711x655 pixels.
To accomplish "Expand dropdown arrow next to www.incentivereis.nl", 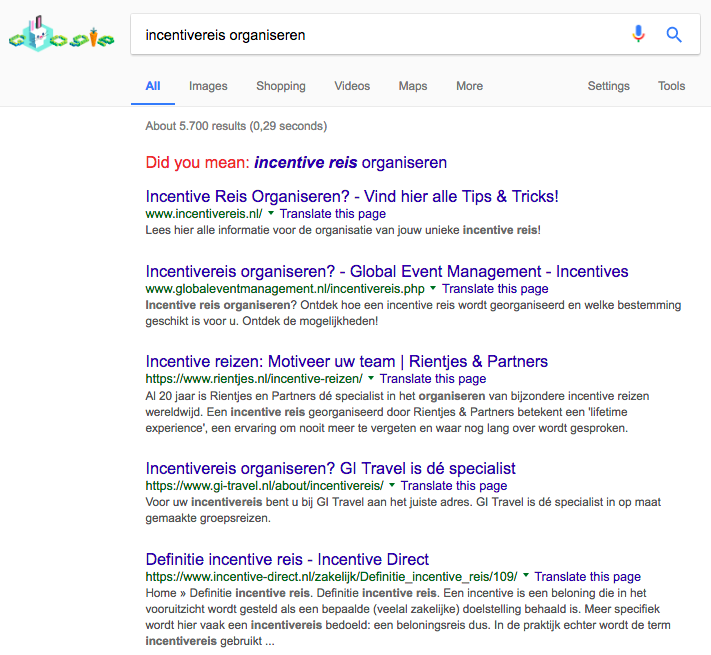I will (271, 213).
